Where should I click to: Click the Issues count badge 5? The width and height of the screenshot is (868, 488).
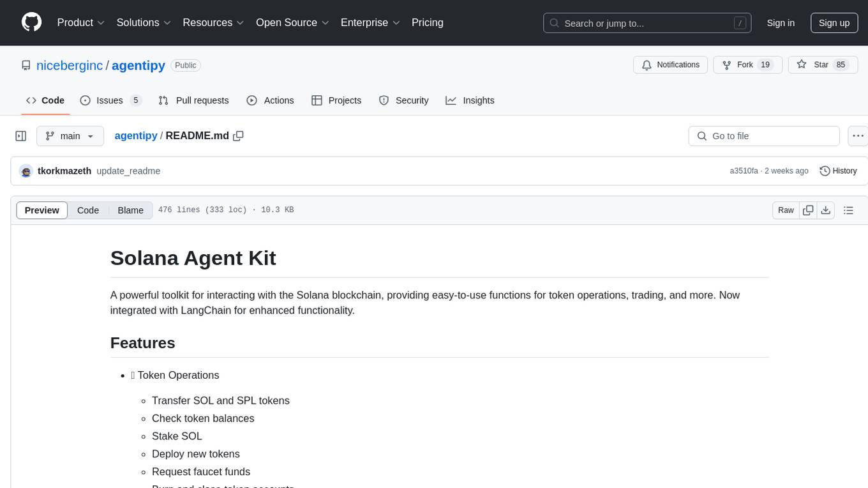[135, 100]
